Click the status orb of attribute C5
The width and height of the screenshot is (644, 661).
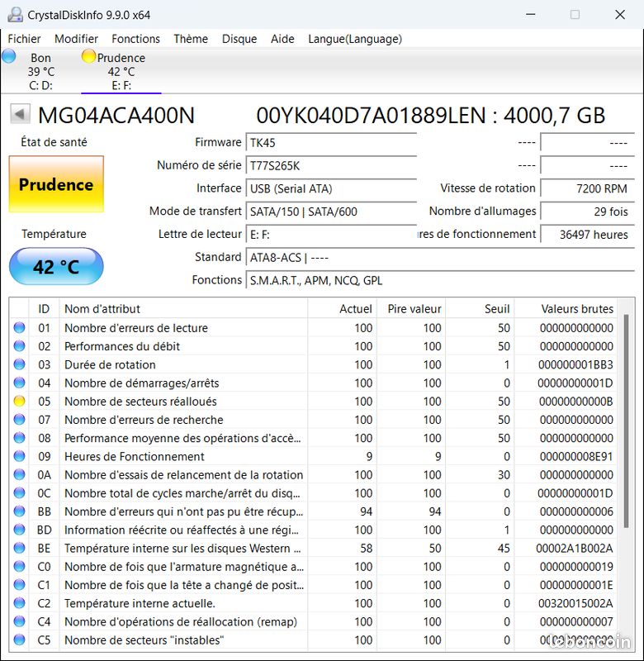pos(19,640)
